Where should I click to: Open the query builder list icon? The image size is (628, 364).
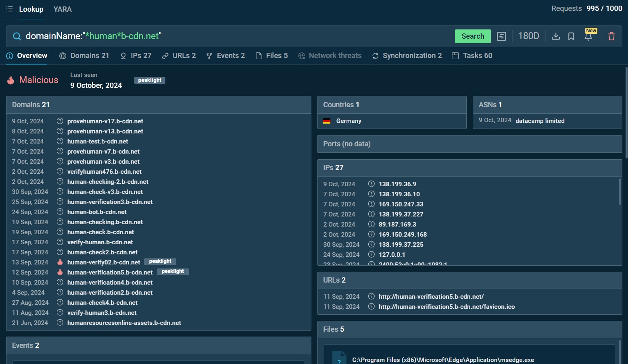pyautogui.click(x=501, y=36)
